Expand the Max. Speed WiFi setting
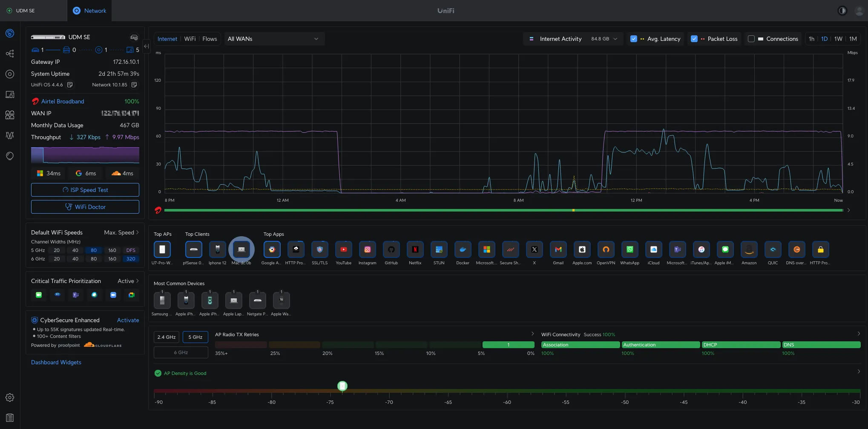 click(x=121, y=232)
